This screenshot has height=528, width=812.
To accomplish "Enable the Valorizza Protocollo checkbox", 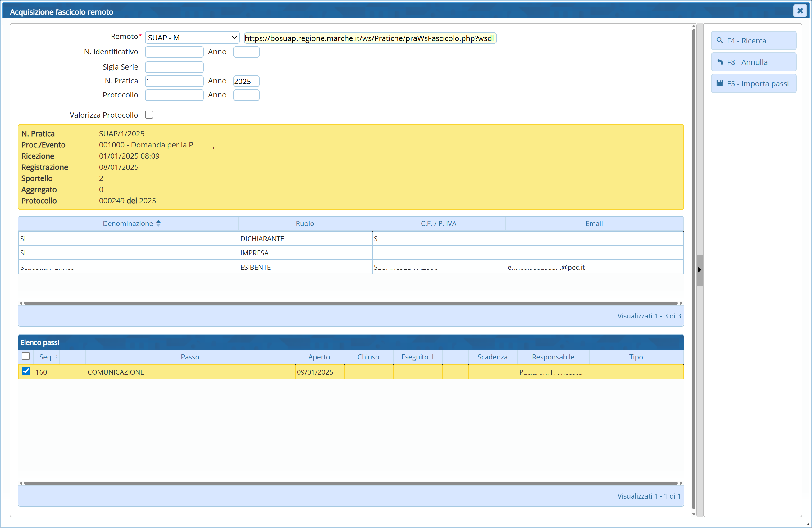I will (149, 115).
